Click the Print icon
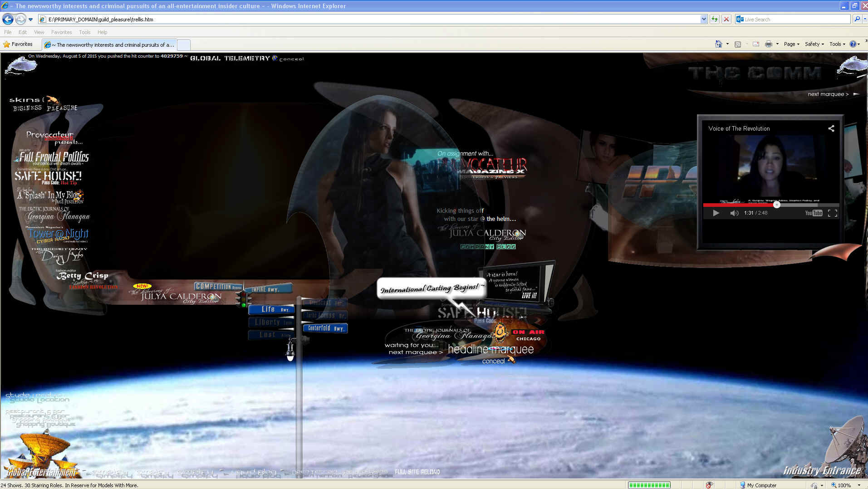 769,44
